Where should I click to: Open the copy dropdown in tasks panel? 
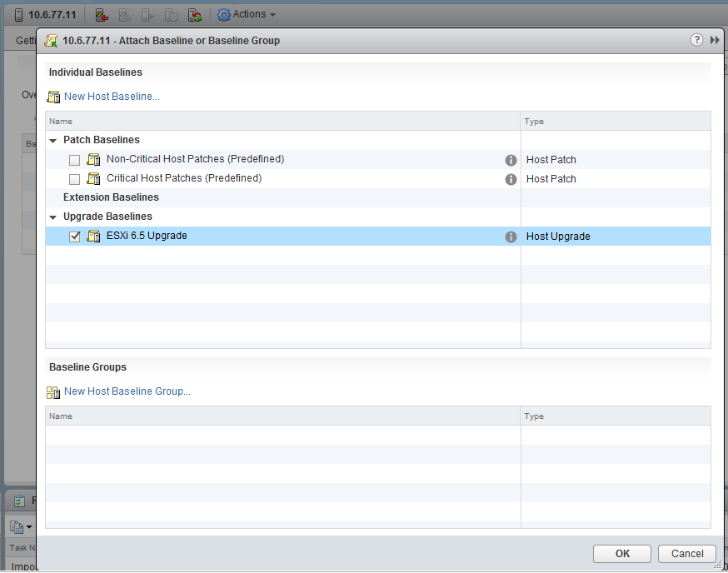click(x=21, y=527)
